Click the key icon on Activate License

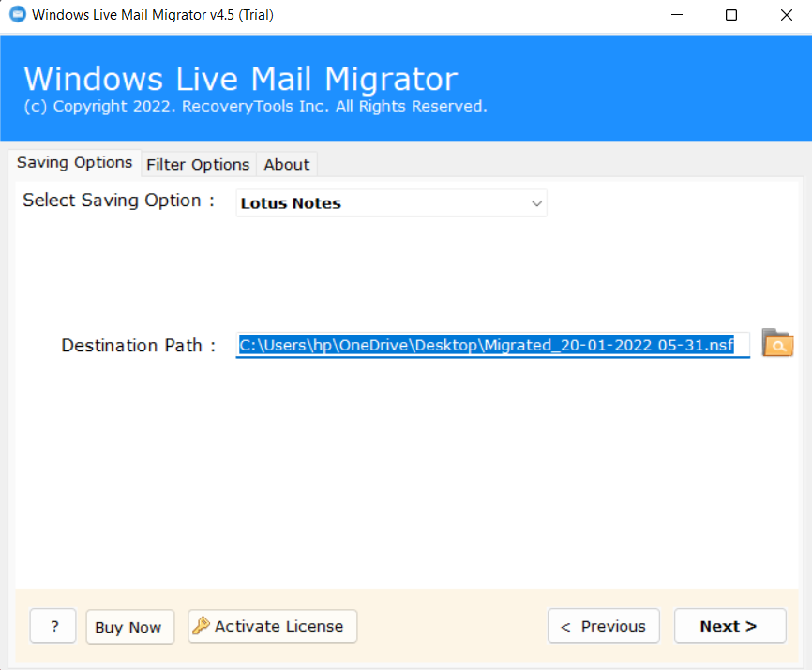tap(201, 626)
